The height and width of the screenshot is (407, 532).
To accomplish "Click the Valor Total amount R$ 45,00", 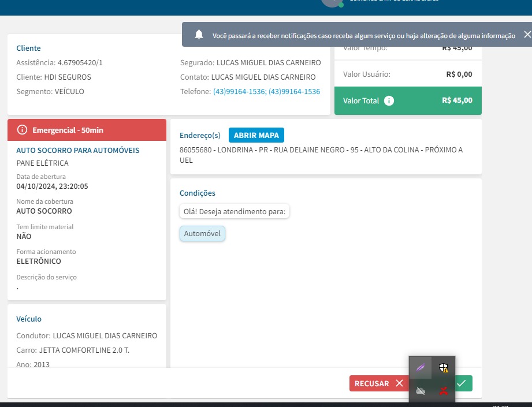I will click(x=457, y=100).
